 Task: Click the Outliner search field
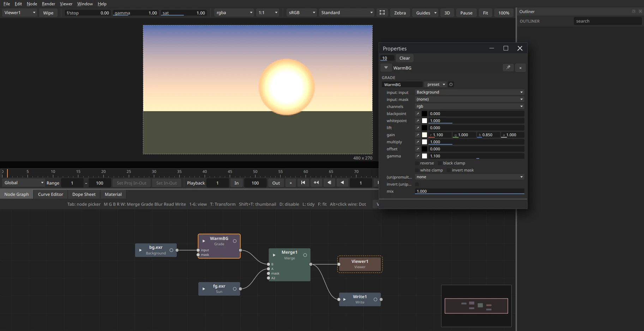point(607,21)
